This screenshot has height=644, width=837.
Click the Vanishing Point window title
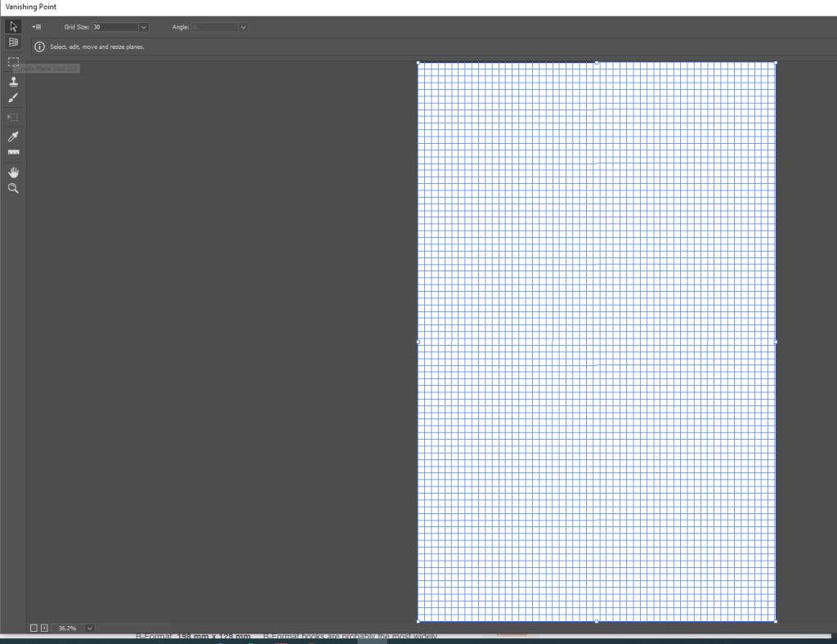point(31,7)
